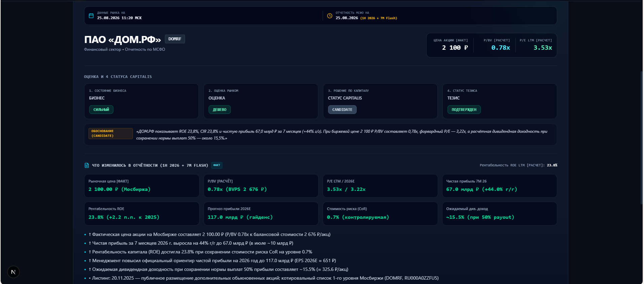Click the (1H 2026 + 7M Flash) note

coord(379,18)
